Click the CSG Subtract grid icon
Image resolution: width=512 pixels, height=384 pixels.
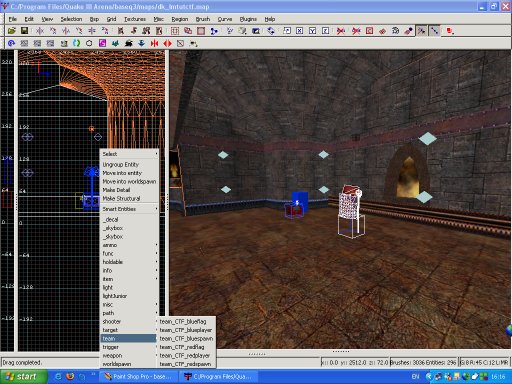(x=175, y=31)
